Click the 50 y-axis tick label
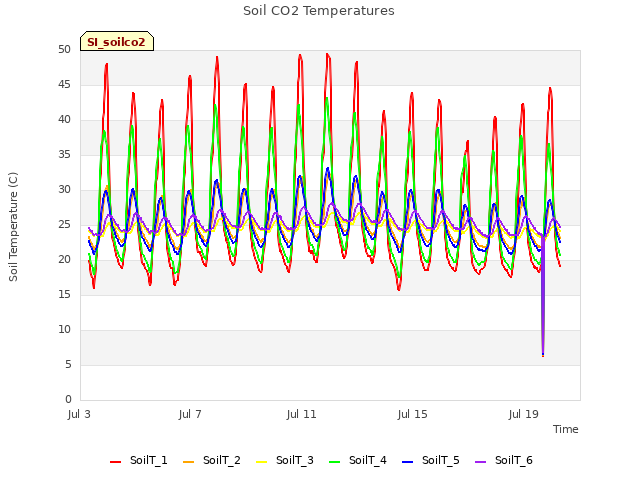The image size is (640, 480). point(64,50)
